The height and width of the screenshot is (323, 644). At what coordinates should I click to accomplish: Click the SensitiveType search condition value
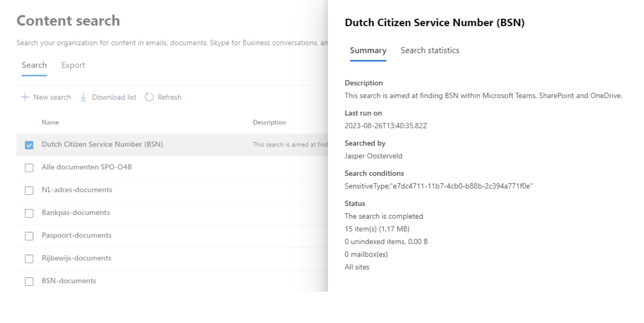tap(439, 186)
